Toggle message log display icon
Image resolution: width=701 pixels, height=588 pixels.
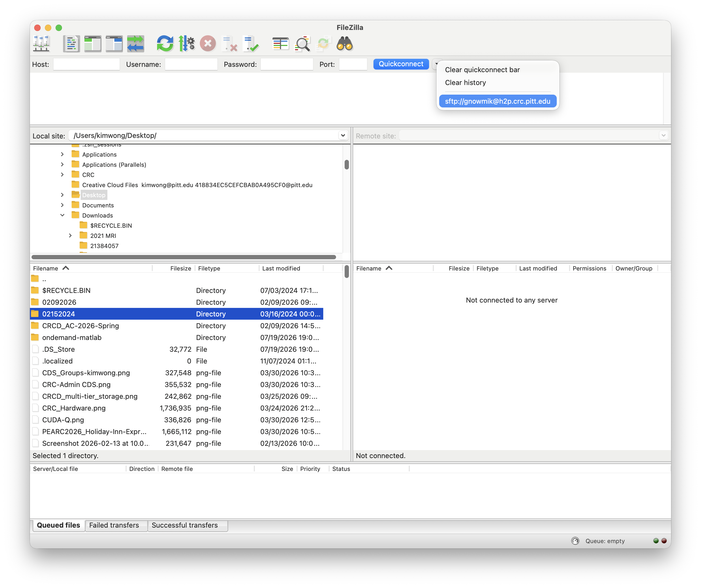(71, 44)
